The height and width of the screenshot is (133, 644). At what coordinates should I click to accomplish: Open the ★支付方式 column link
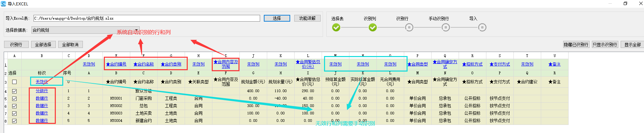pyautogui.click(x=500, y=64)
